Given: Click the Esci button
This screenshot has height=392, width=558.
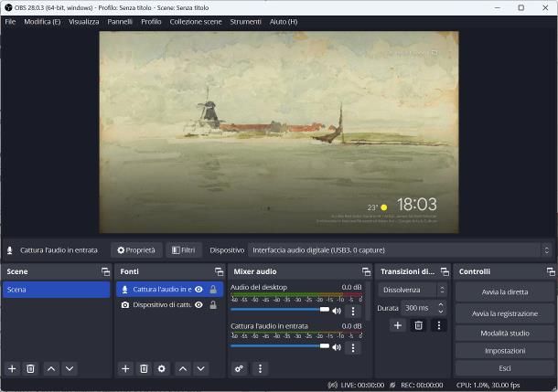Looking at the screenshot, I should point(505,368).
